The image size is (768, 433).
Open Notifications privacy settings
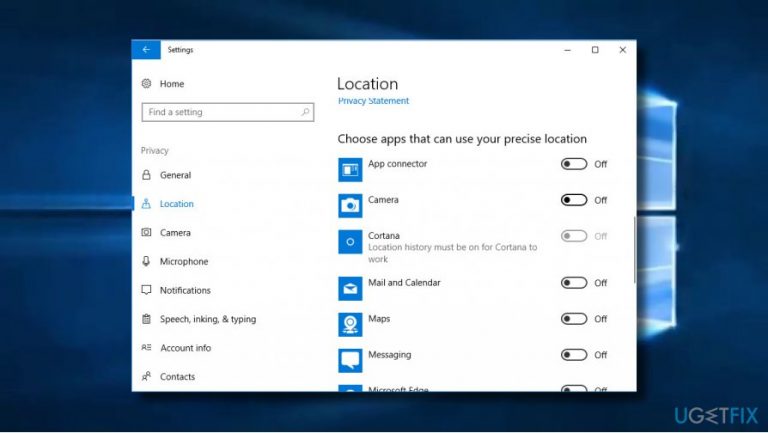click(185, 290)
